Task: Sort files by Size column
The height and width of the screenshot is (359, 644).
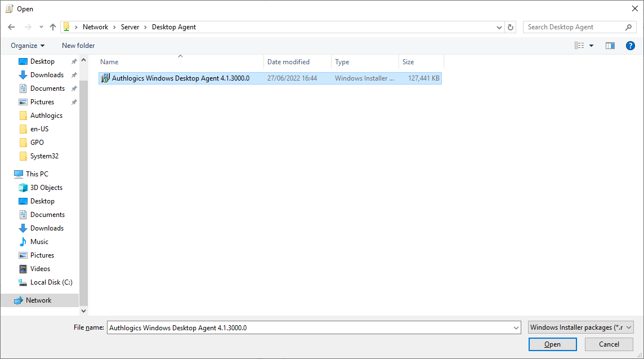Action: [421, 62]
